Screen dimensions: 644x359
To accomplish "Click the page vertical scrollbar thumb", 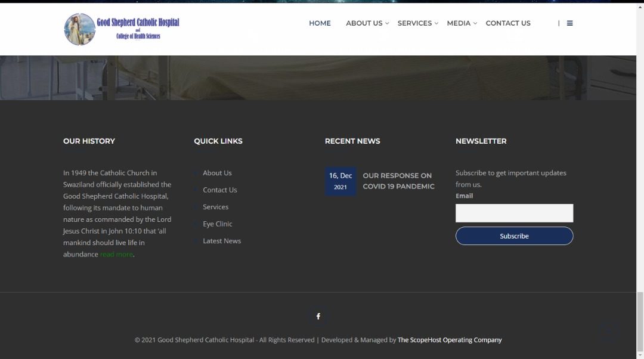I will tap(640, 321).
